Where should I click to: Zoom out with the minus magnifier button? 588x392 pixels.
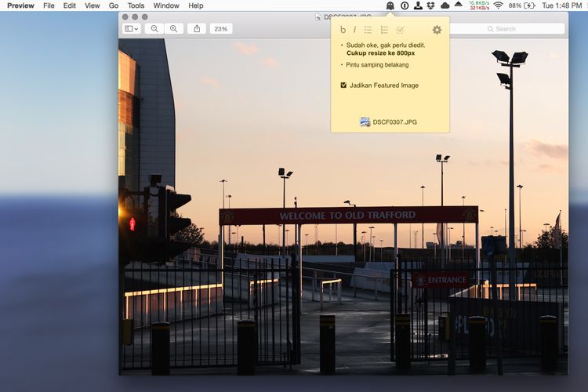pos(154,29)
